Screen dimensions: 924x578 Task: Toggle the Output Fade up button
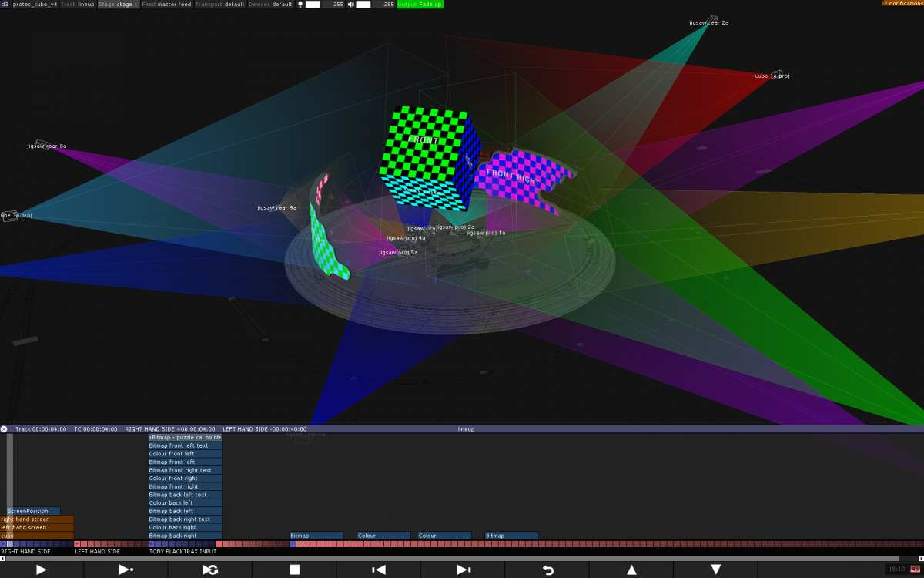pyautogui.click(x=420, y=4)
